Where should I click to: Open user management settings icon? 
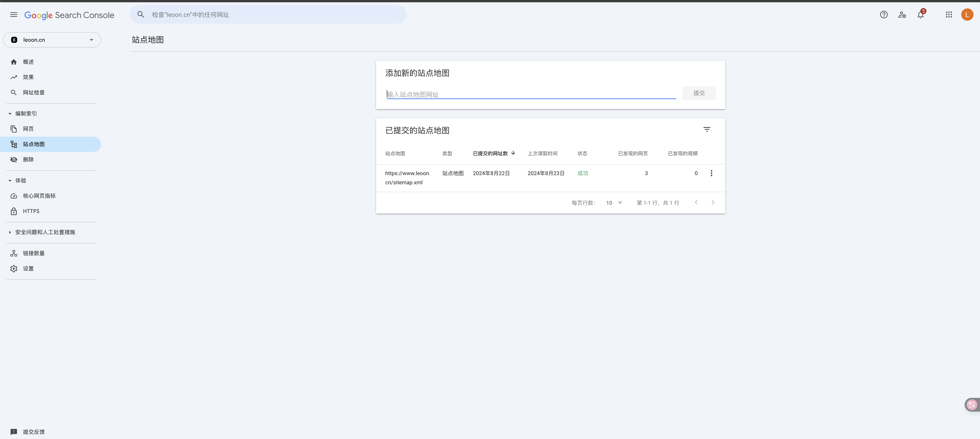[x=902, y=15]
